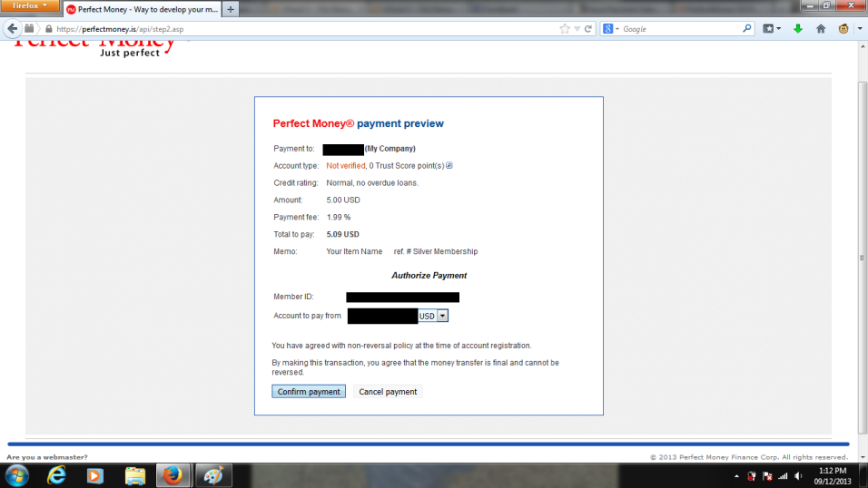Reload the current page
Viewport: 868px width, 488px height.
click(x=587, y=29)
